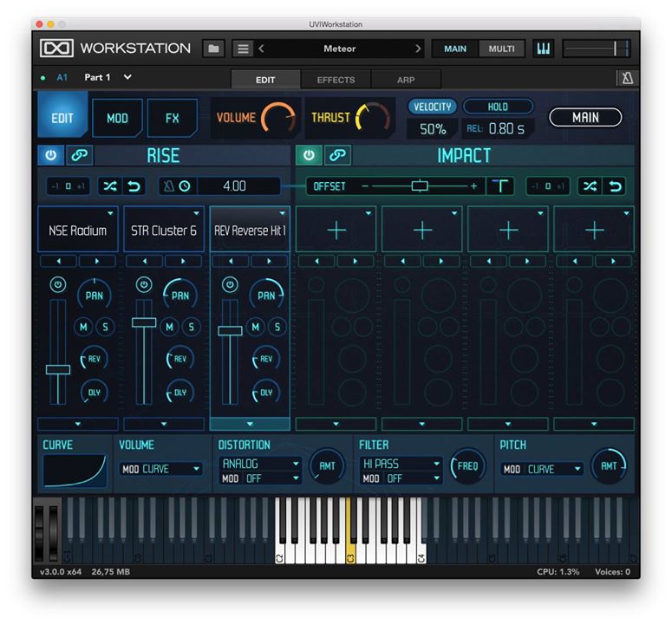Randomize RISE layers with shuffle icon
The width and height of the screenshot is (672, 624).
(110, 186)
